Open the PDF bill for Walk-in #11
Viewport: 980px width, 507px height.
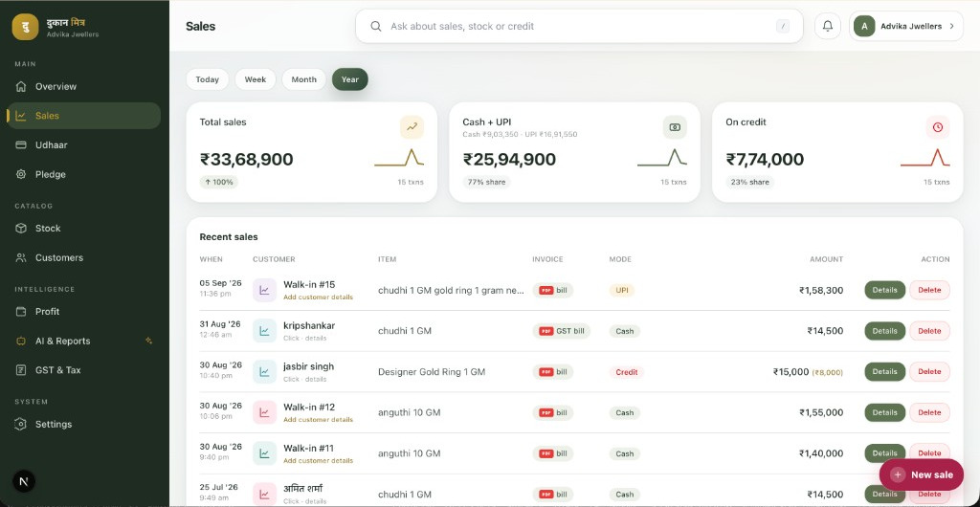pyautogui.click(x=553, y=453)
